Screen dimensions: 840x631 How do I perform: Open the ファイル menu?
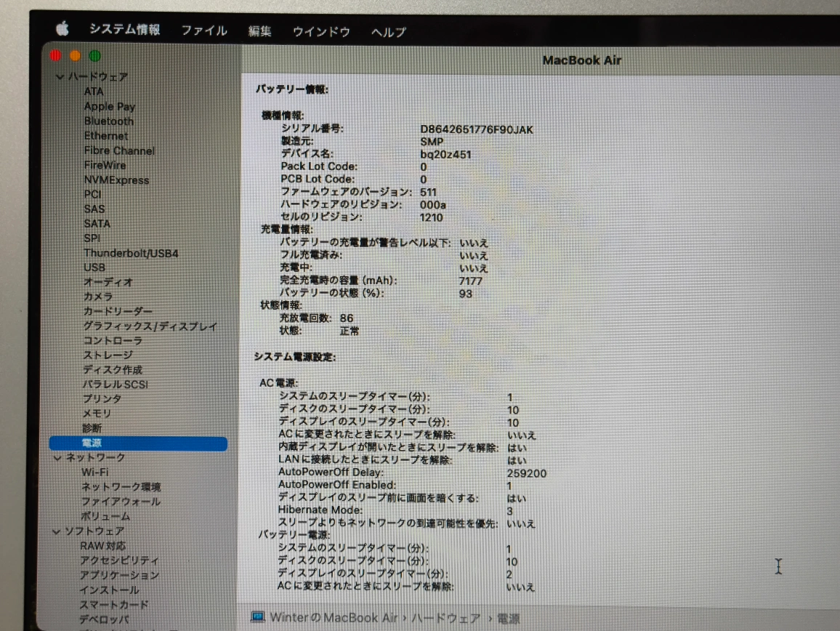203,31
